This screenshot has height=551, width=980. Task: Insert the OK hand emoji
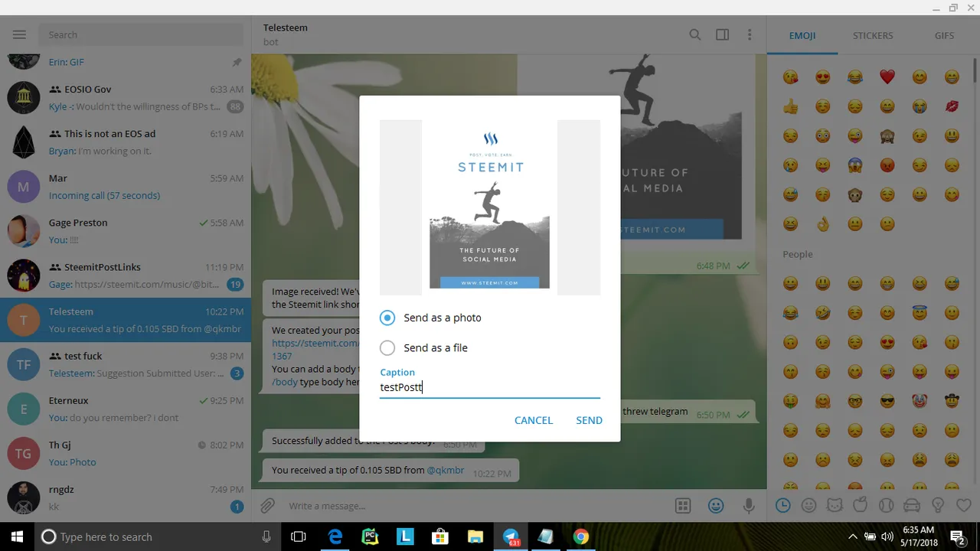[823, 224]
